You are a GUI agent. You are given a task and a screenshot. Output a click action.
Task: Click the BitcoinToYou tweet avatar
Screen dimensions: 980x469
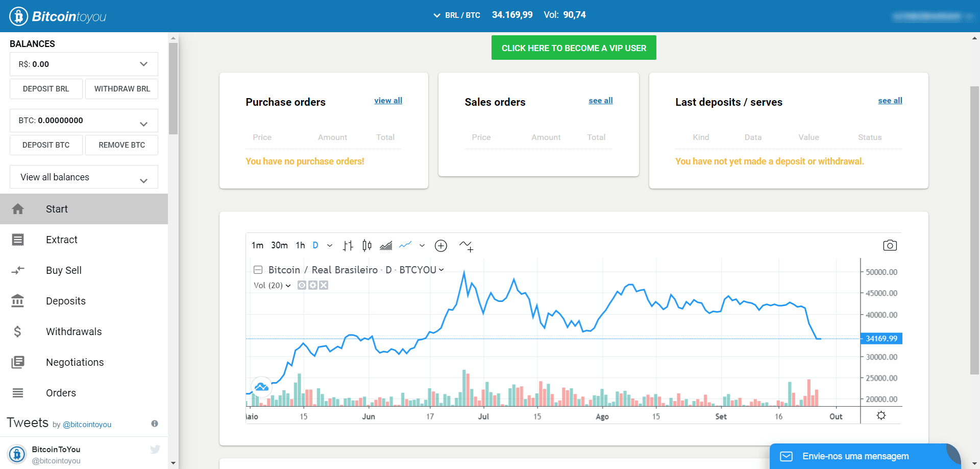point(17,454)
